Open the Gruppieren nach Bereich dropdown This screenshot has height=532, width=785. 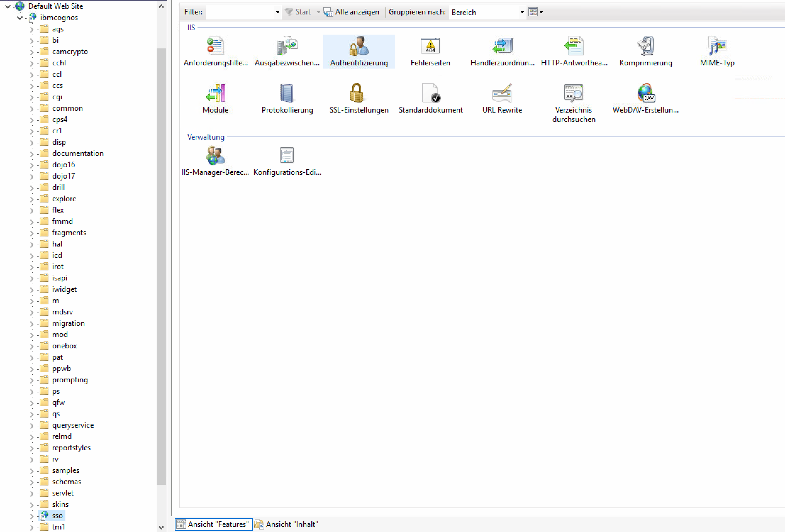[522, 13]
